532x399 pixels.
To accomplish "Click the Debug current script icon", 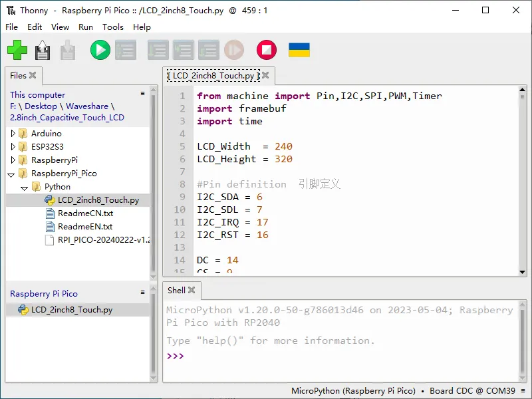I will coord(126,50).
